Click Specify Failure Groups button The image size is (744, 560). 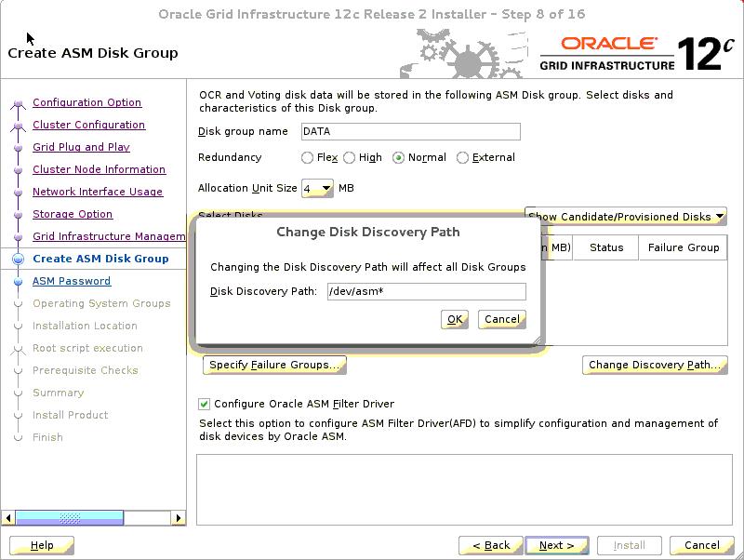[274, 365]
